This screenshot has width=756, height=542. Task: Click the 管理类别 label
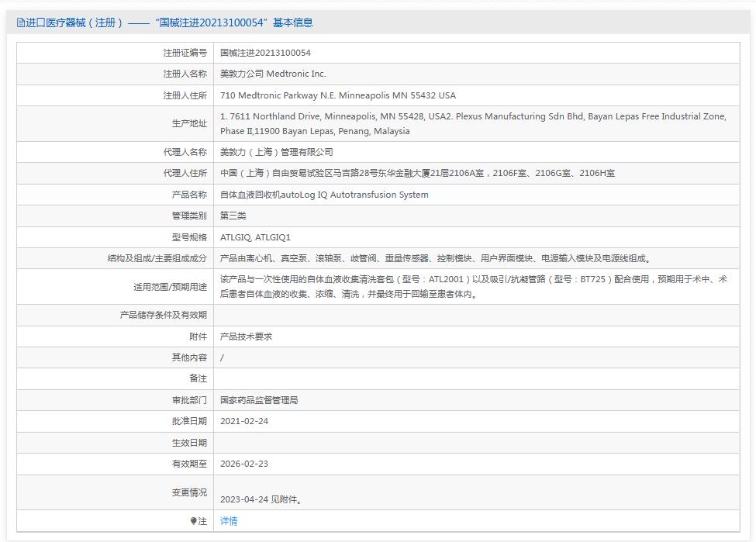pos(189,216)
